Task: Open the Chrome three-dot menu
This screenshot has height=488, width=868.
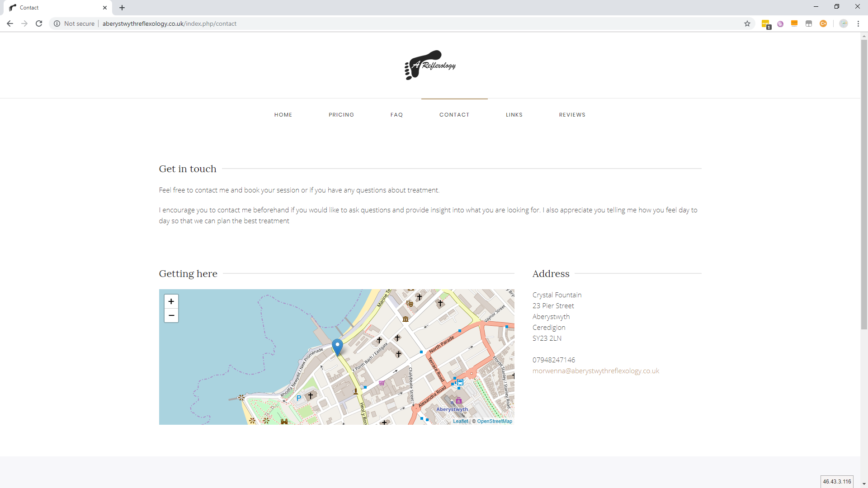Action: [858, 23]
